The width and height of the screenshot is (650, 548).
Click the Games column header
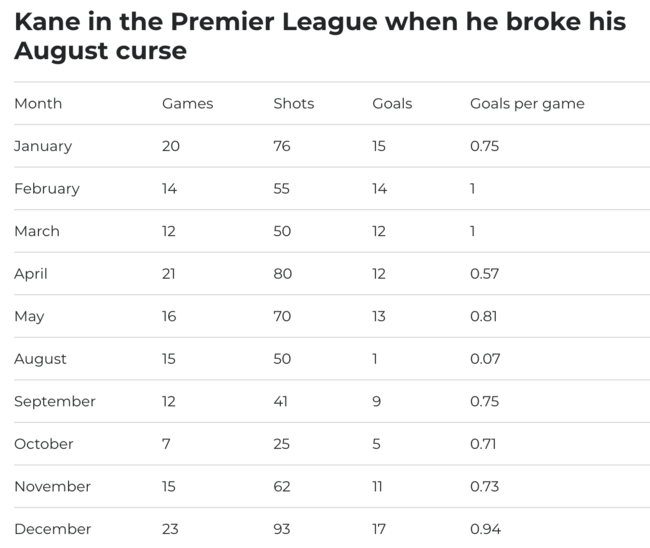tap(187, 104)
